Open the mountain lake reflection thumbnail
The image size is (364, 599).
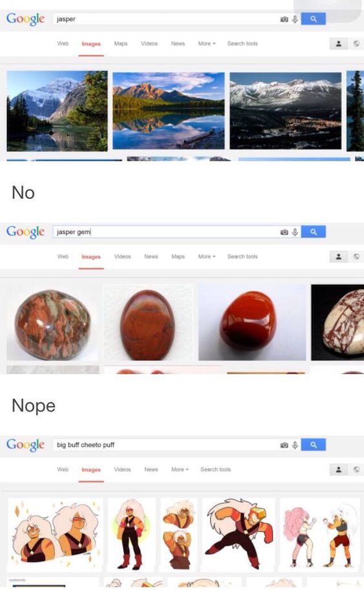[x=168, y=110]
